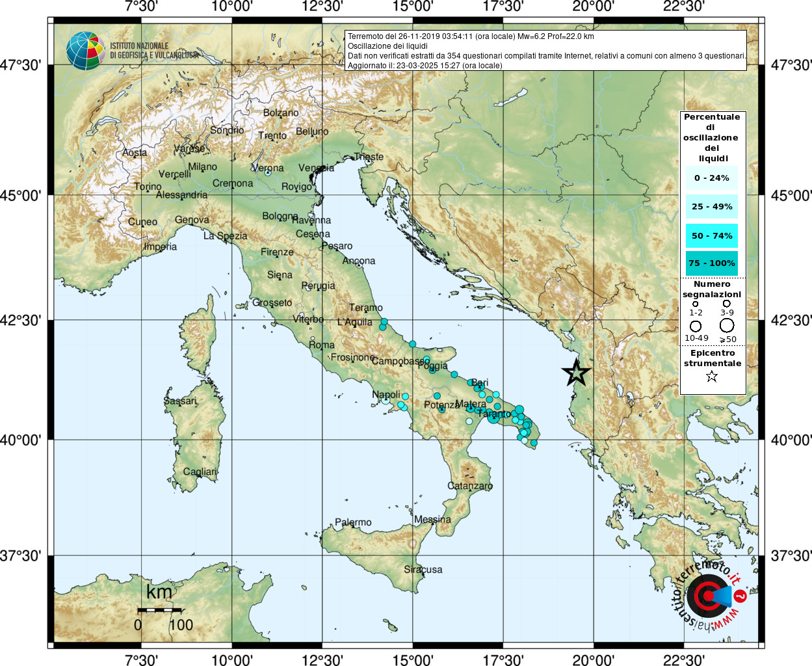The image size is (812, 666).
Task: Click the Roma city label
Action: [322, 345]
